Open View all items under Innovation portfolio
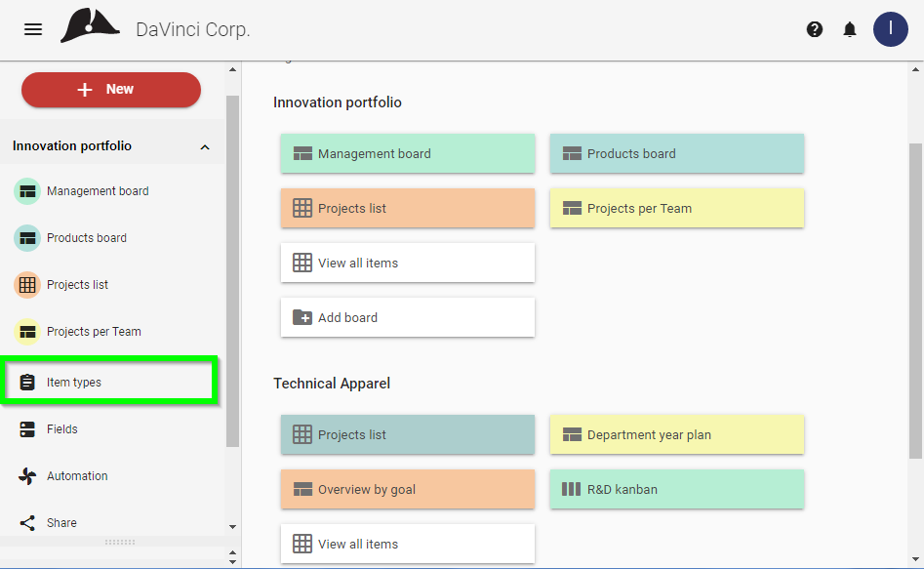 click(x=408, y=263)
